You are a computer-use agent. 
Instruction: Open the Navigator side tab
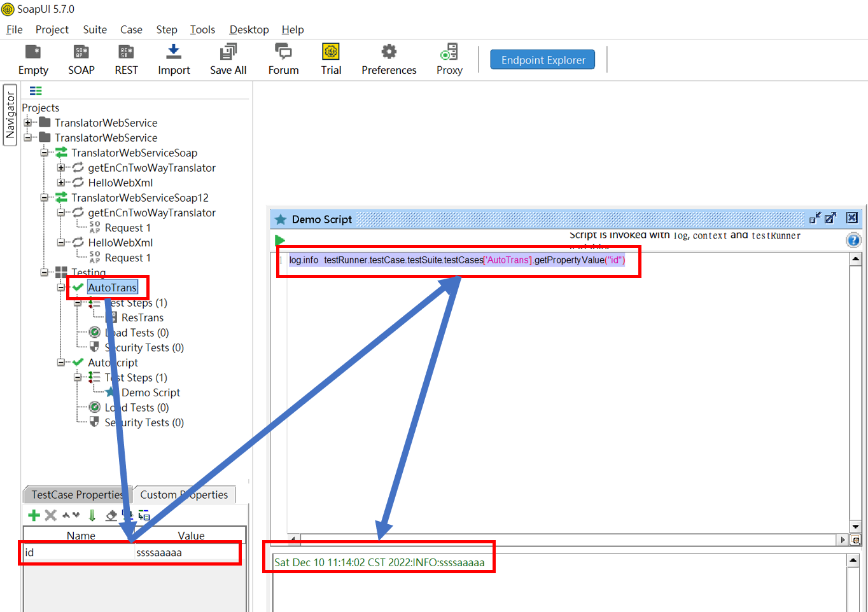[x=10, y=115]
